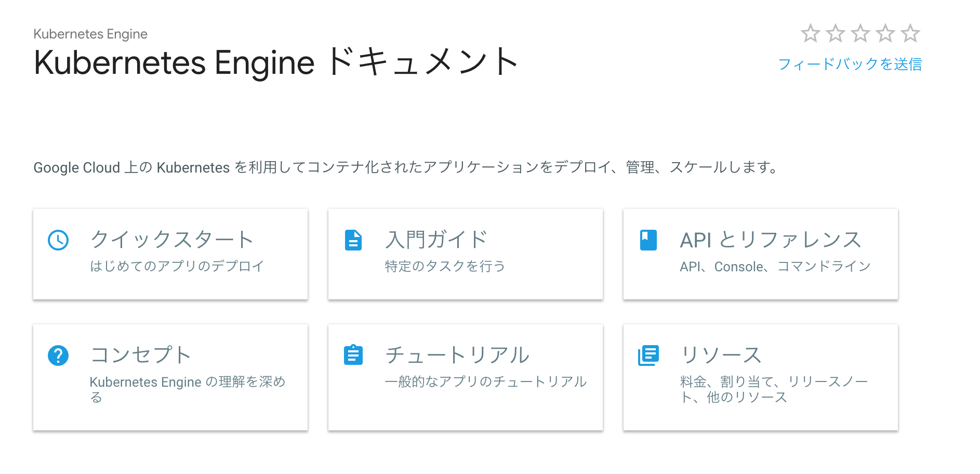Screen dimensions: 980x474
Task: Click the Kubernetes Engine breadcrumb text
Action: point(90,34)
